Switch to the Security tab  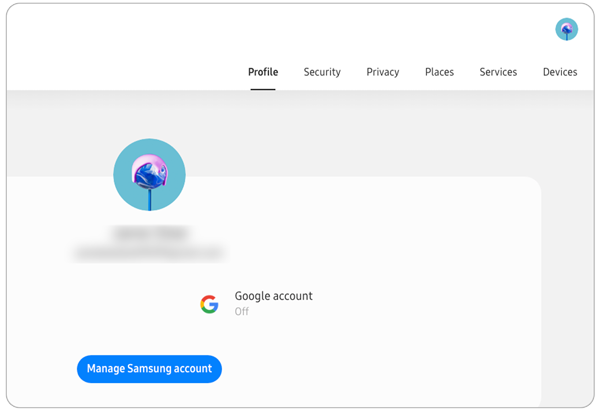(322, 72)
